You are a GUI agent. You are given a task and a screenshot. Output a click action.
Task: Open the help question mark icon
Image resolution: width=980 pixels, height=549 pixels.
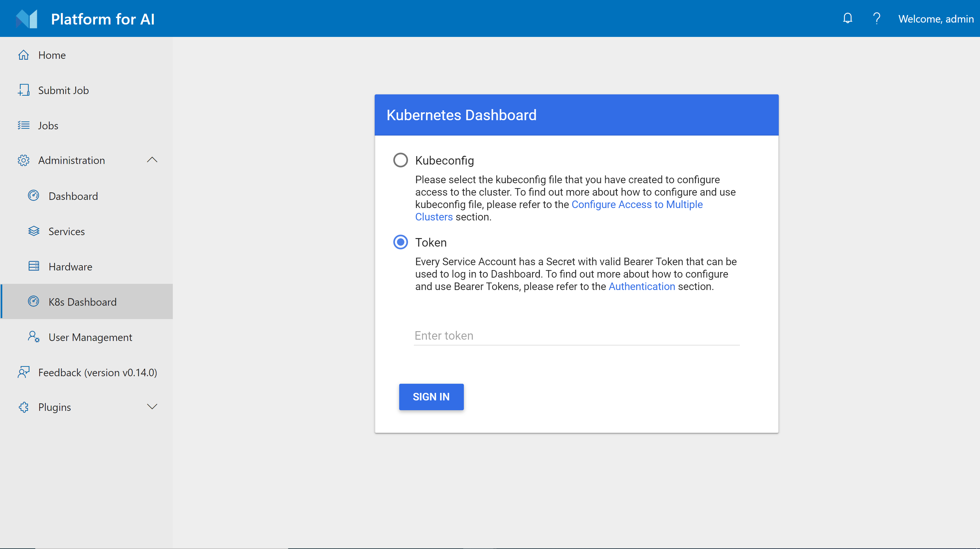point(876,18)
